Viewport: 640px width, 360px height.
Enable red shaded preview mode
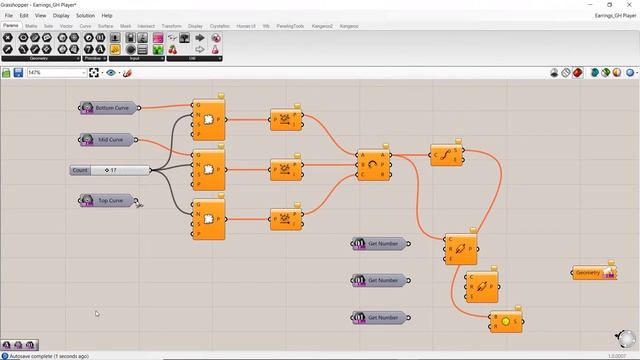point(577,73)
